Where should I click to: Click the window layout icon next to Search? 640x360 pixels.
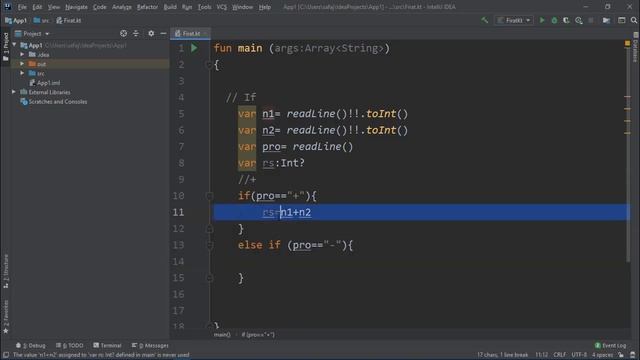[622, 20]
